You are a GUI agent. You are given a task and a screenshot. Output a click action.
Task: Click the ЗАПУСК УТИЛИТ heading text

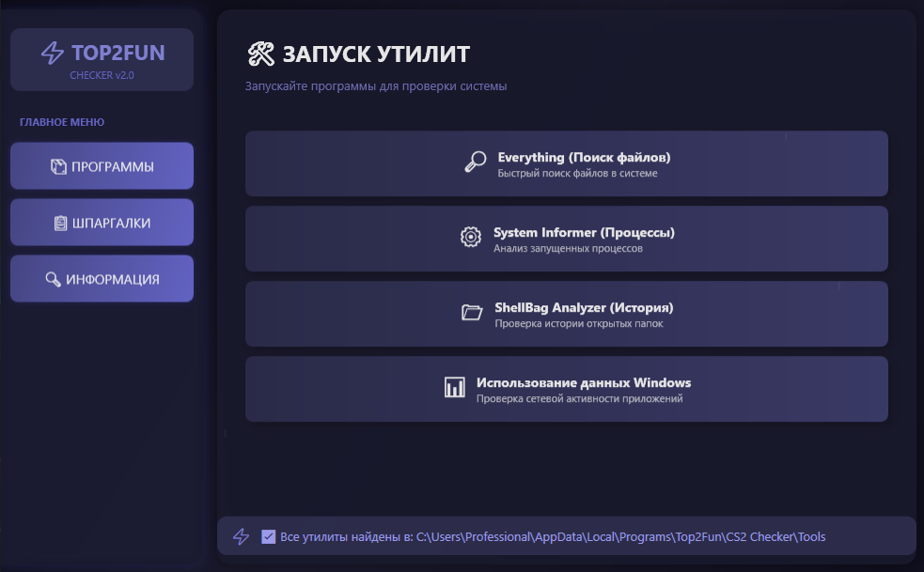[376, 54]
